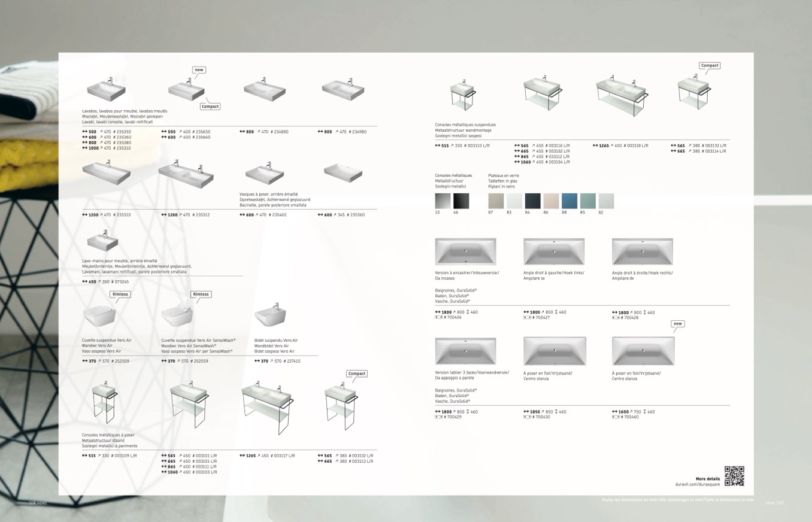The image size is (812, 522).
Task: Select the dark navy glass swatch 84
Action: pyautogui.click(x=532, y=201)
